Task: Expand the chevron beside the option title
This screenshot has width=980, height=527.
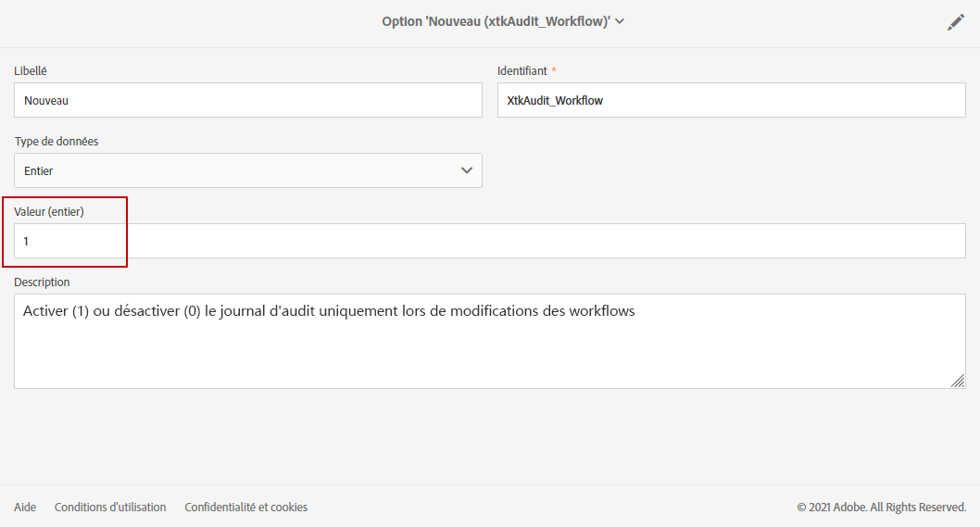Action: (x=620, y=21)
